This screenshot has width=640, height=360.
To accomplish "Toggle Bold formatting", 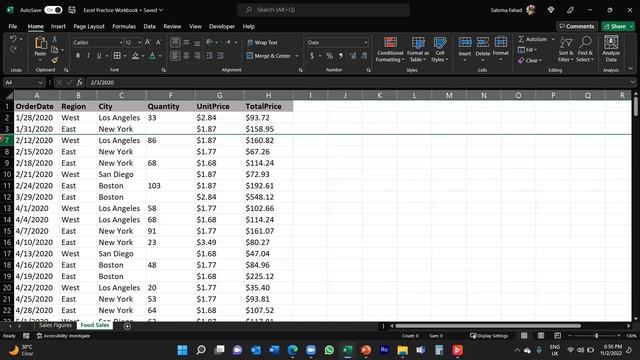I will pos(78,56).
